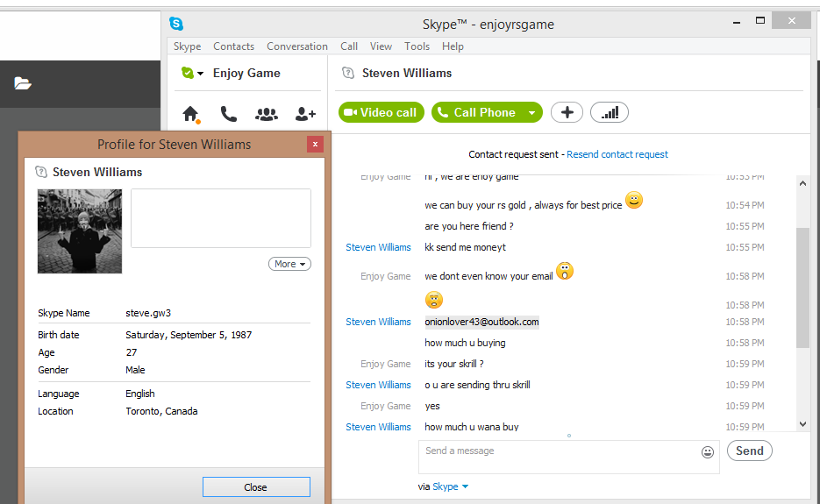Image resolution: width=820 pixels, height=504 pixels.
Task: Click Resend contact request link
Action: point(617,154)
